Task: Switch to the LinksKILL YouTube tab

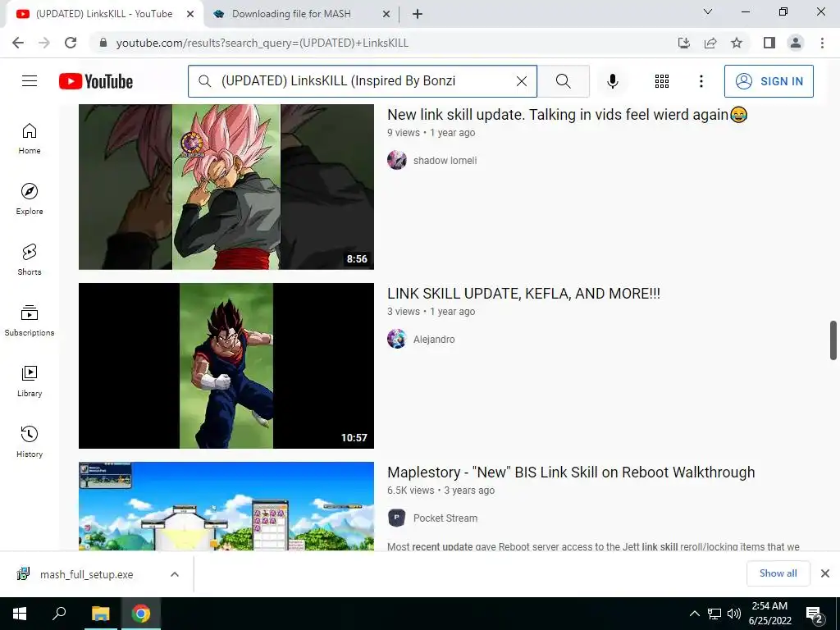Action: coord(104,14)
